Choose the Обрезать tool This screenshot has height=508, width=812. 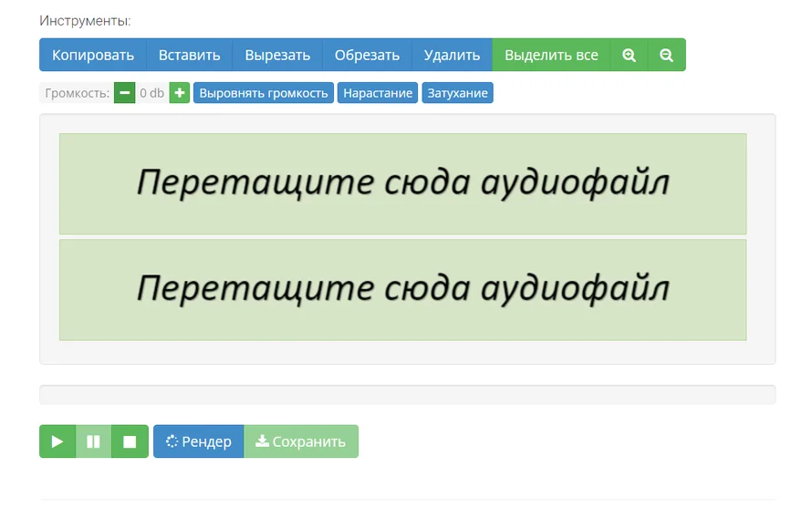click(367, 55)
